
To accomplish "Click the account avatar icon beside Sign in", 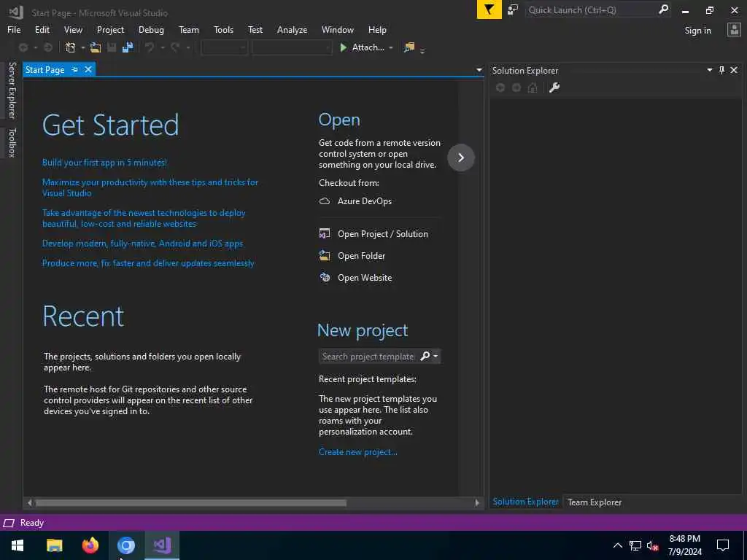I will 734,30.
